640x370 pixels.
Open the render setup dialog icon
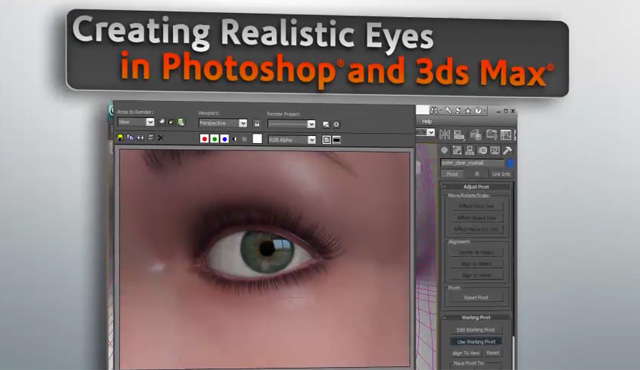click(326, 124)
